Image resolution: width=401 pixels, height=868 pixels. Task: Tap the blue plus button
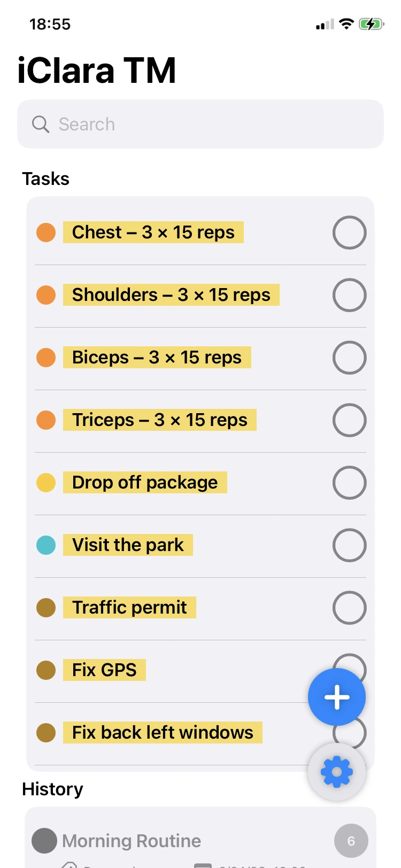point(336,697)
